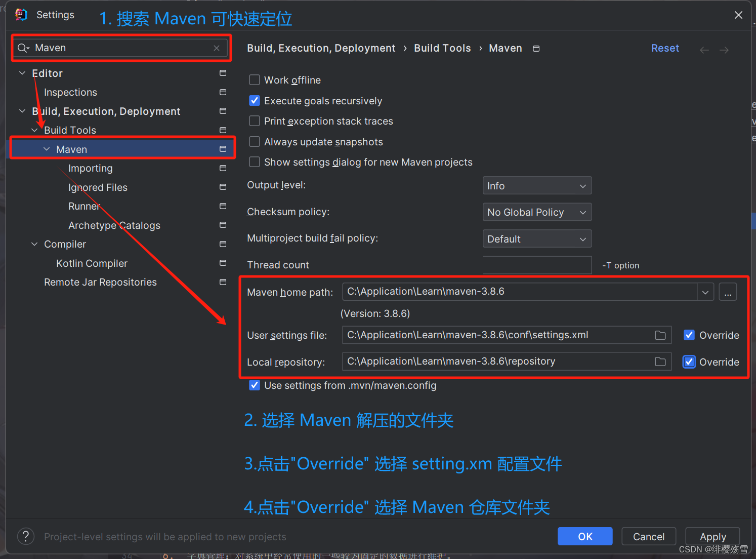The height and width of the screenshot is (559, 756).
Task: Select Ignored Files under Maven
Action: point(98,187)
